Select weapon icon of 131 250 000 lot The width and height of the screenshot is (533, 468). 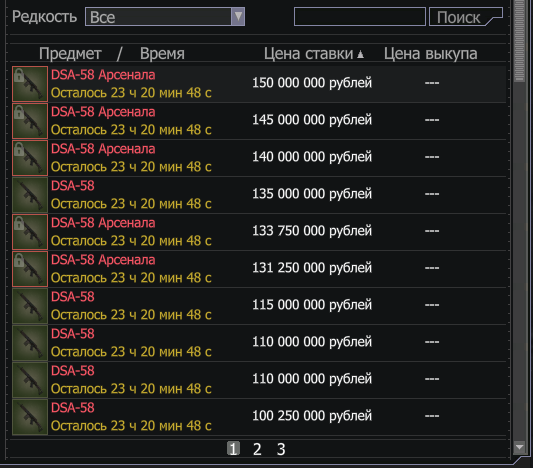[30, 269]
